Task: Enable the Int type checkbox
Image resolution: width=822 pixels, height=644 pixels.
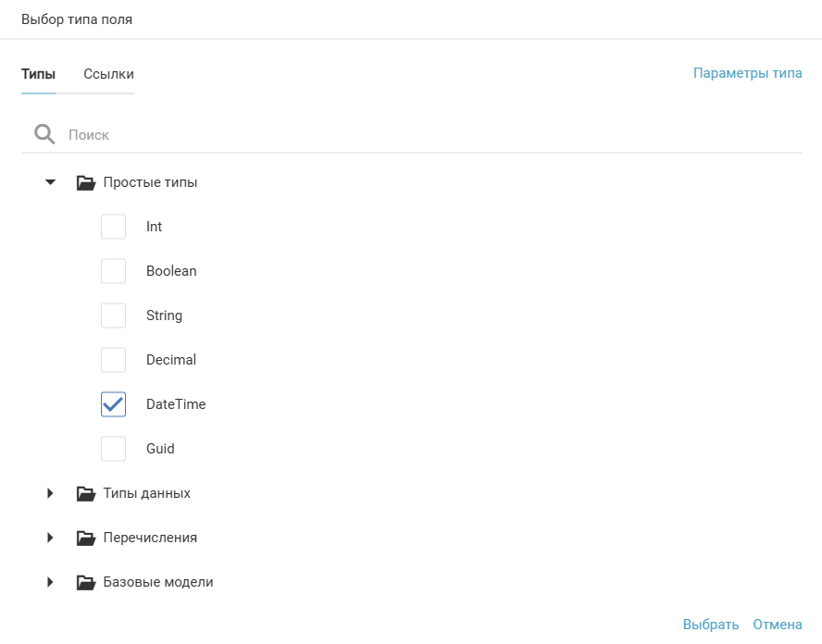Action: coord(113,227)
